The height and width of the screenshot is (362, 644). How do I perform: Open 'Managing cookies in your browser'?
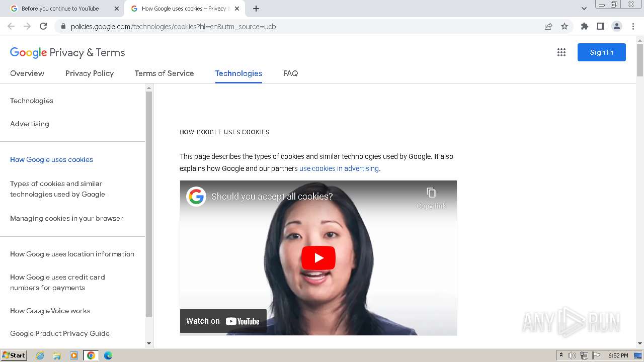click(x=66, y=218)
